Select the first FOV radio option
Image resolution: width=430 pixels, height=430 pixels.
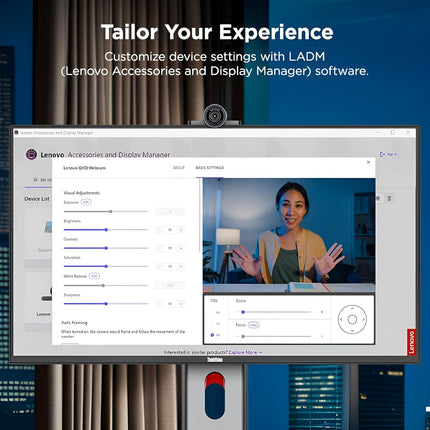pyautogui.click(x=212, y=313)
